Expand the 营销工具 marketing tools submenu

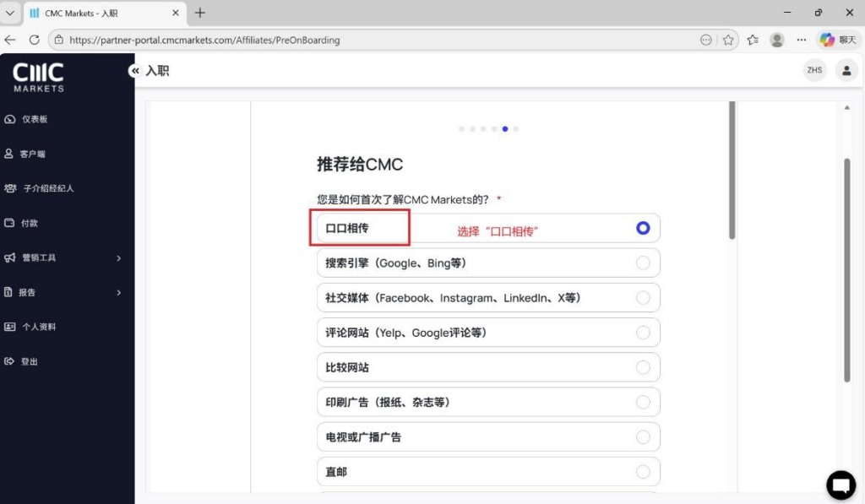[x=118, y=258]
